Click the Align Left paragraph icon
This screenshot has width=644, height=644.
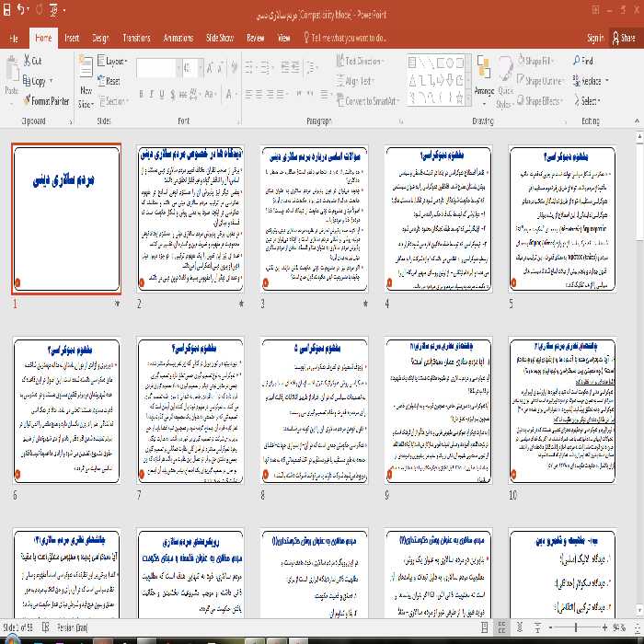click(x=248, y=95)
